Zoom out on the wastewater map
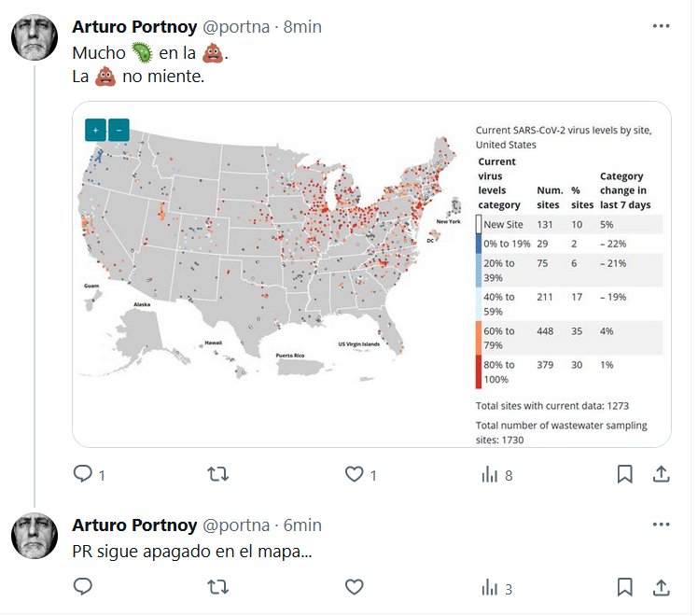Image resolution: width=698 pixels, height=616 pixels. [119, 130]
